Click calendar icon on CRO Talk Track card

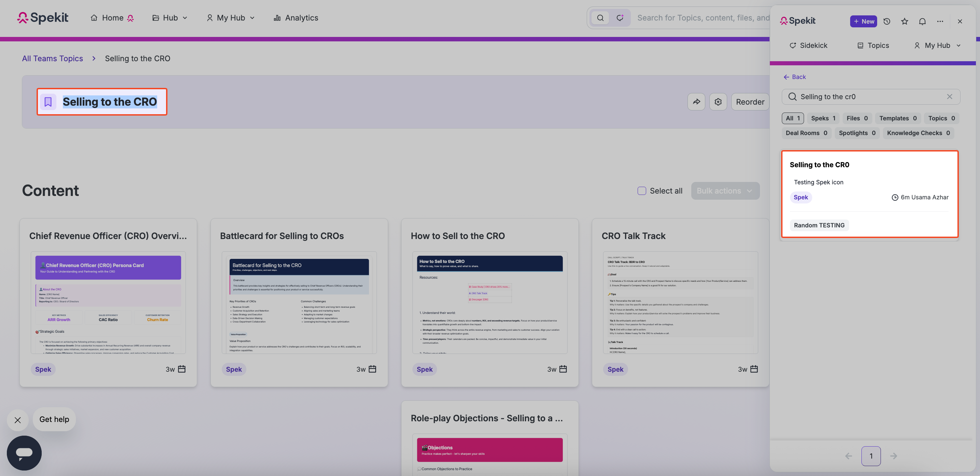[754, 369]
